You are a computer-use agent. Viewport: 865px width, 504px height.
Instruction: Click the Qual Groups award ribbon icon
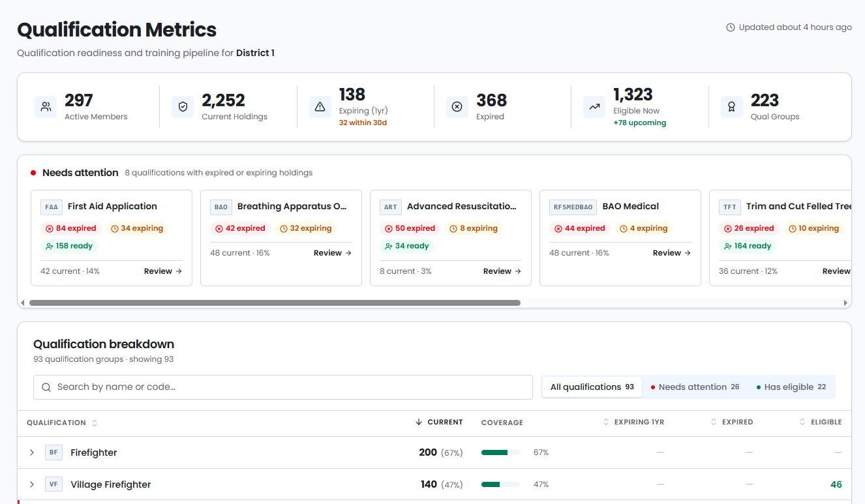731,107
